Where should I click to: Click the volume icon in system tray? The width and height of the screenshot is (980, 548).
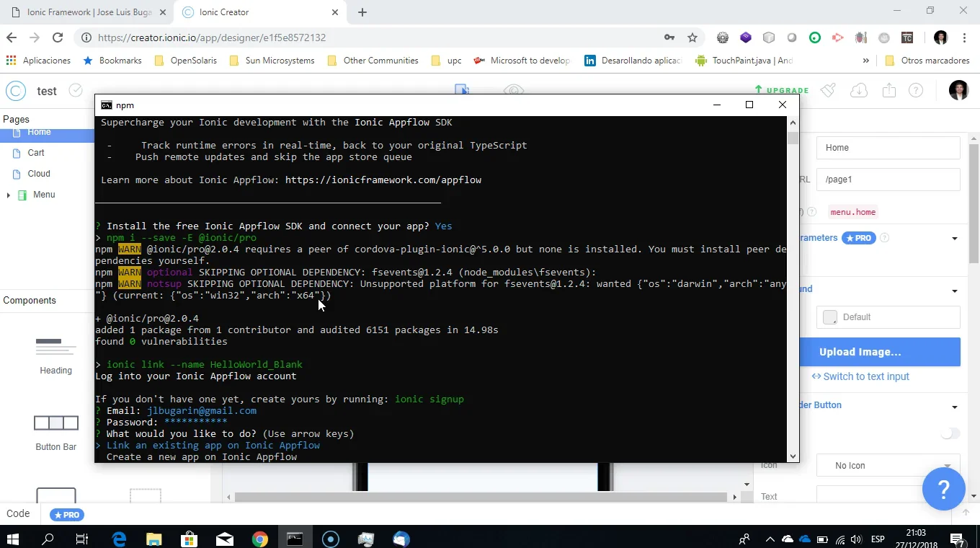[x=856, y=539]
